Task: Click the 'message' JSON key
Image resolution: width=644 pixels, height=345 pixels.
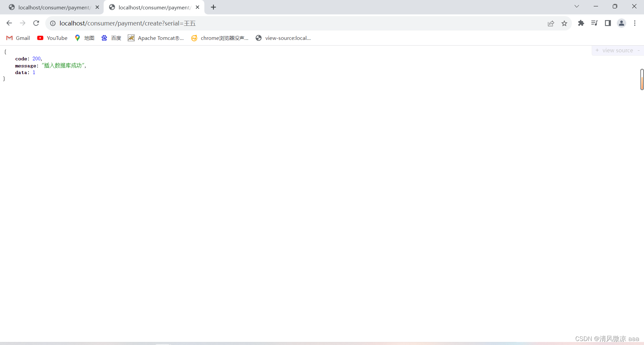Action: [x=25, y=66]
